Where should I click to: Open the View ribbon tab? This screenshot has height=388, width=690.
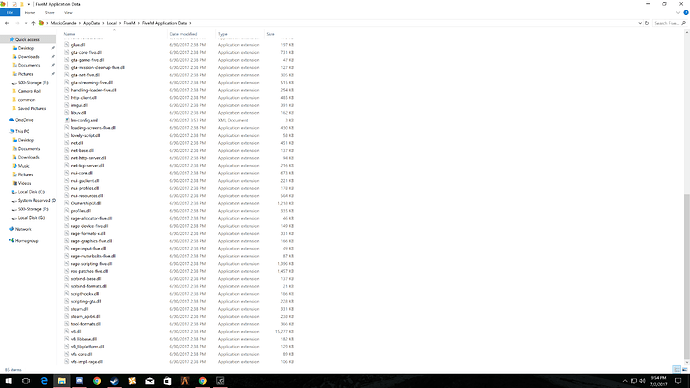click(68, 12)
